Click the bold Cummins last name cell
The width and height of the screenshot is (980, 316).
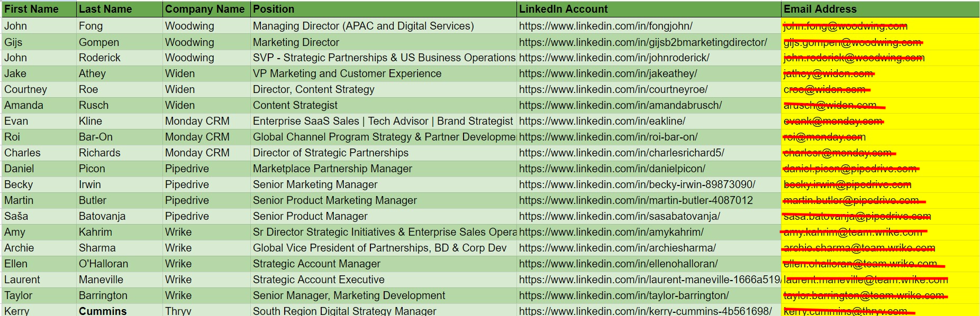103,311
